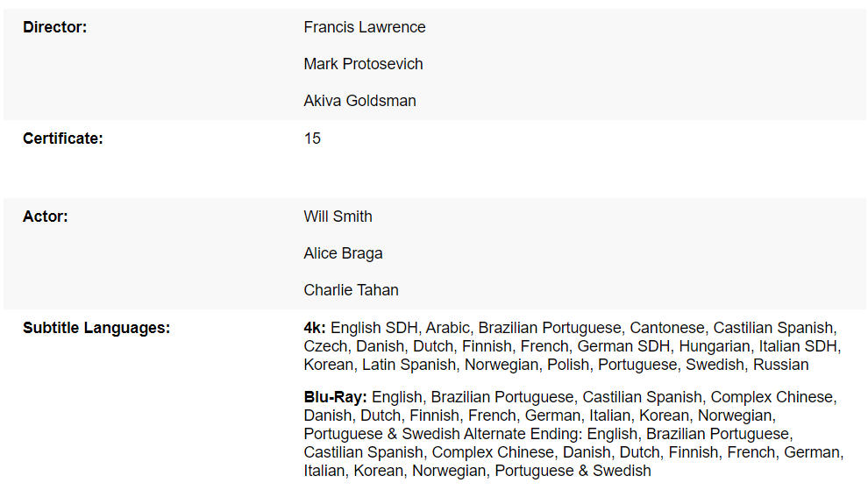Click the Latin Spanish subtitle entry

pyautogui.click(x=409, y=365)
